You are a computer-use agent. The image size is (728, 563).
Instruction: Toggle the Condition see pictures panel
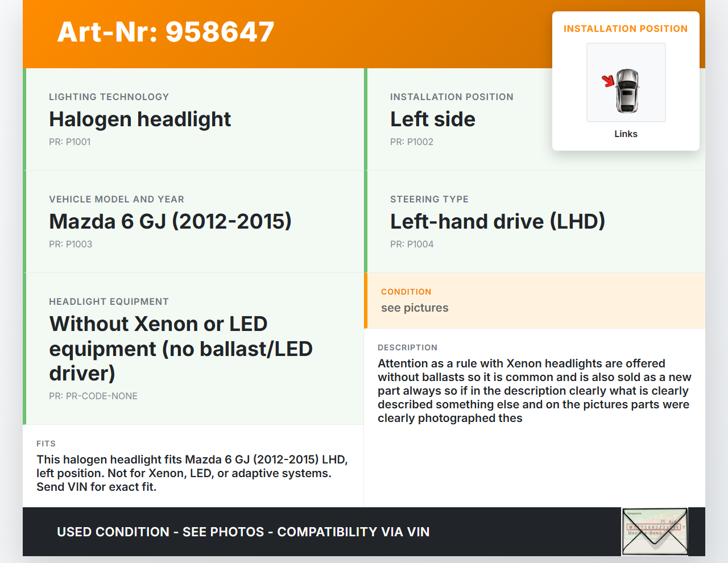[535, 301]
